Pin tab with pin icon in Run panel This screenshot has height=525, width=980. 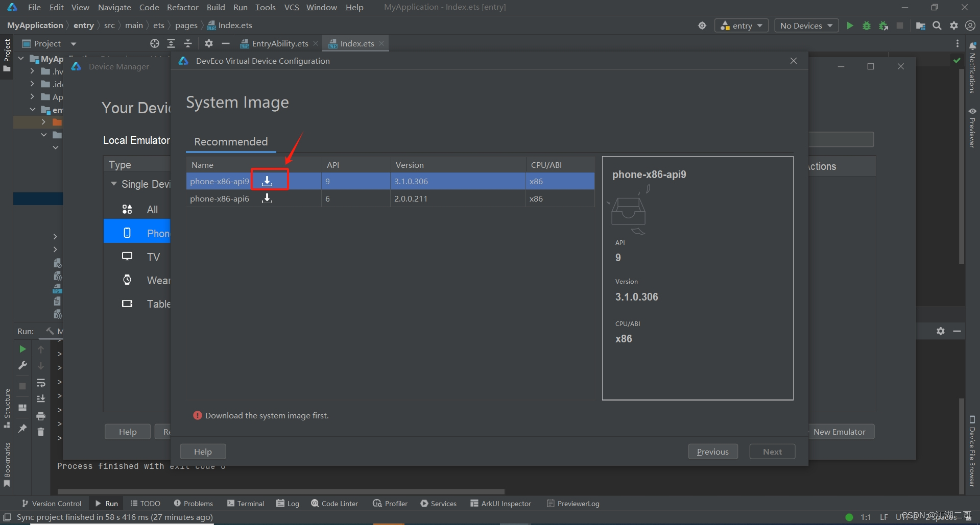(22, 429)
